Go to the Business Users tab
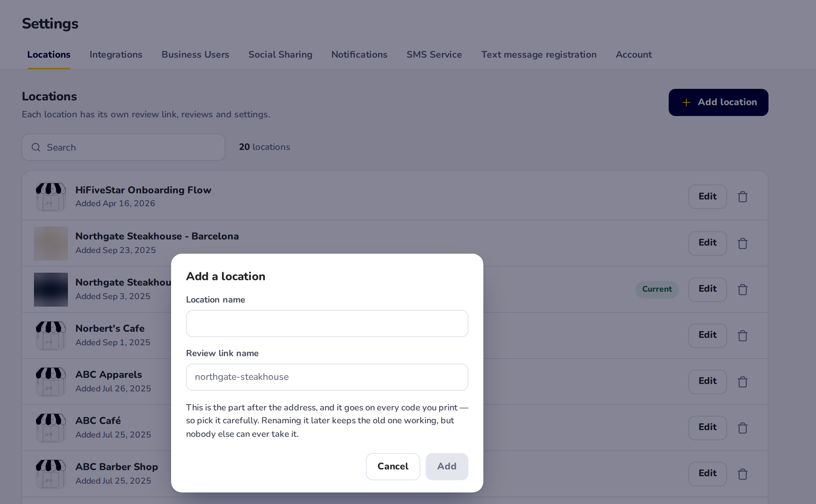Image resolution: width=816 pixels, height=504 pixels. pos(196,55)
